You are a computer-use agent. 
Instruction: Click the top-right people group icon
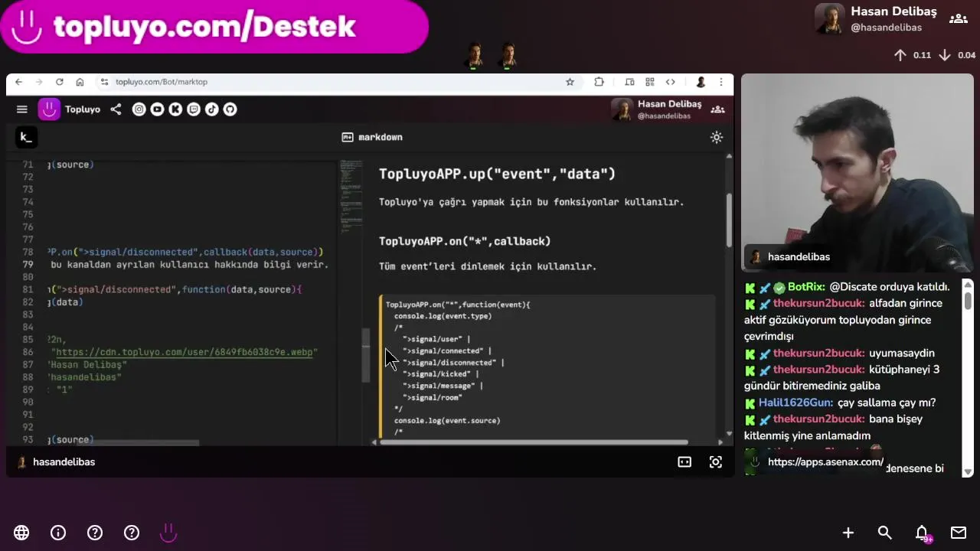tap(959, 19)
